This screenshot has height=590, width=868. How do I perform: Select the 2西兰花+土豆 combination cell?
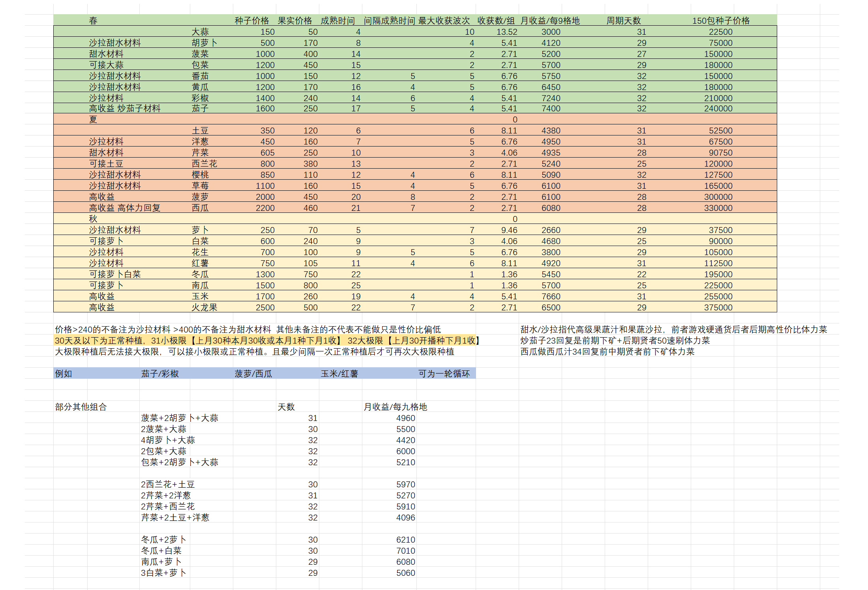tap(168, 484)
